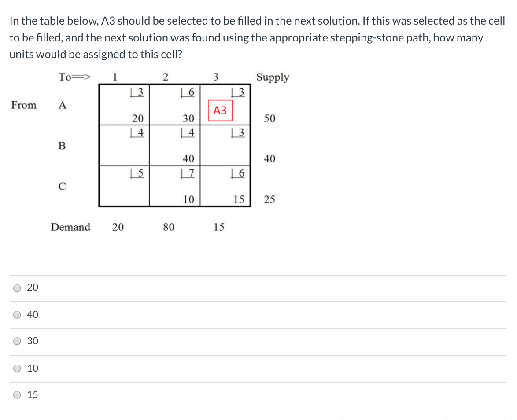Click the From row header label

coord(23,105)
